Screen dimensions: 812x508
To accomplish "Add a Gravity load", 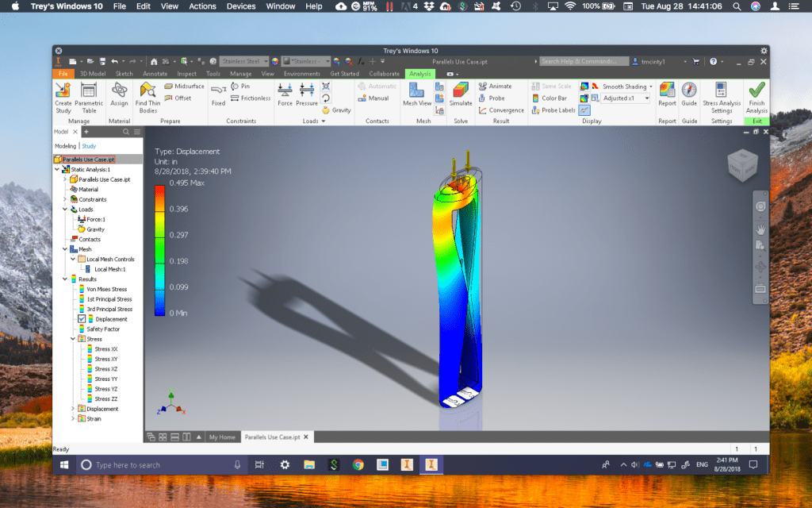I will point(336,110).
